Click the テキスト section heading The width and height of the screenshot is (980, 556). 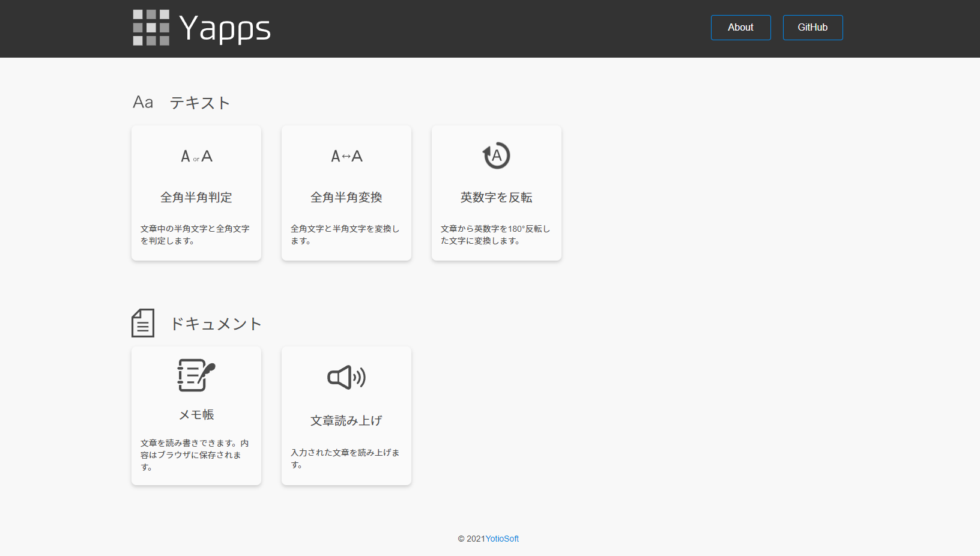[200, 103]
